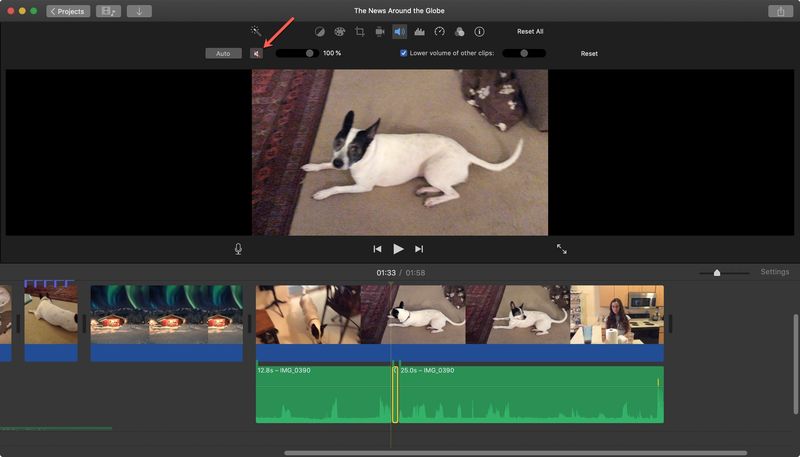800x457 pixels.
Task: Click the transition marker before the aurora clip
Action: [x=84, y=323]
